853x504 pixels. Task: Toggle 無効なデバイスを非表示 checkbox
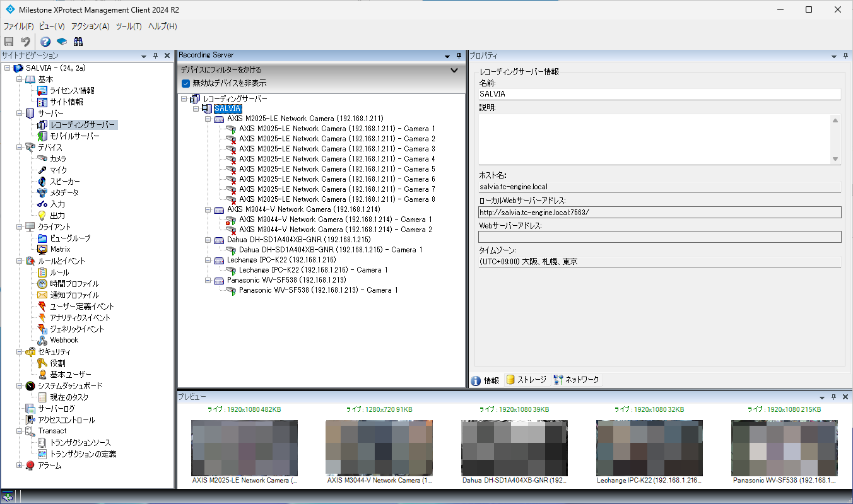(185, 83)
